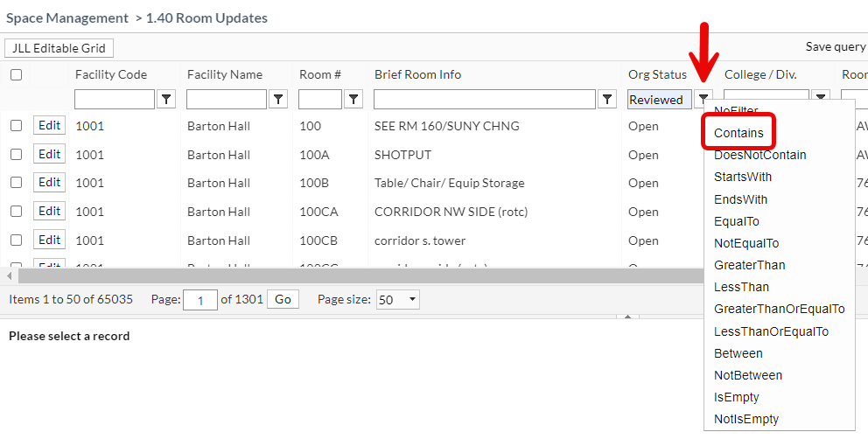Click the SHOTPUT cell

pyautogui.click(x=403, y=155)
